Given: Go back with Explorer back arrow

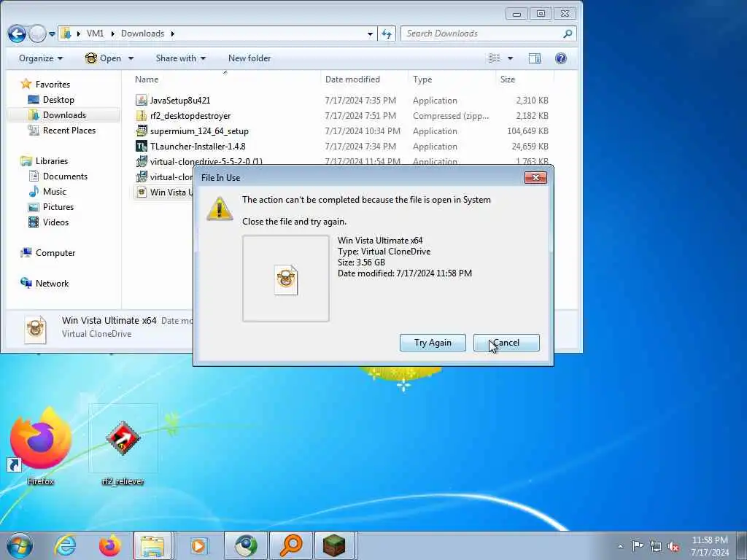Looking at the screenshot, I should (17, 34).
